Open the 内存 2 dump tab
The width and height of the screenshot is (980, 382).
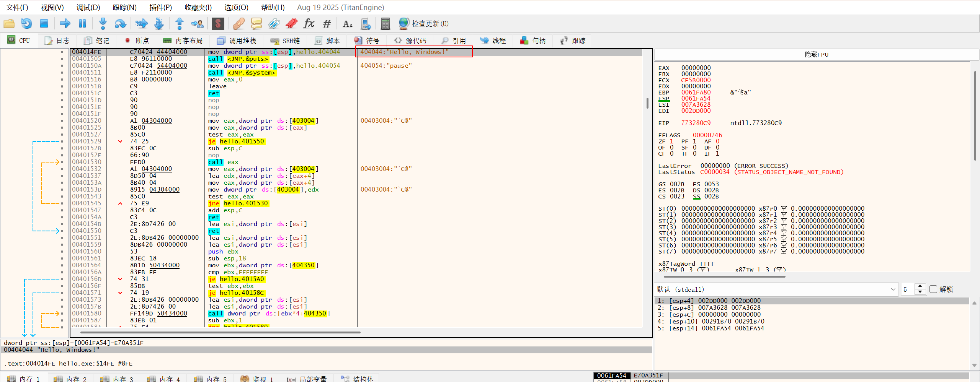point(70,379)
